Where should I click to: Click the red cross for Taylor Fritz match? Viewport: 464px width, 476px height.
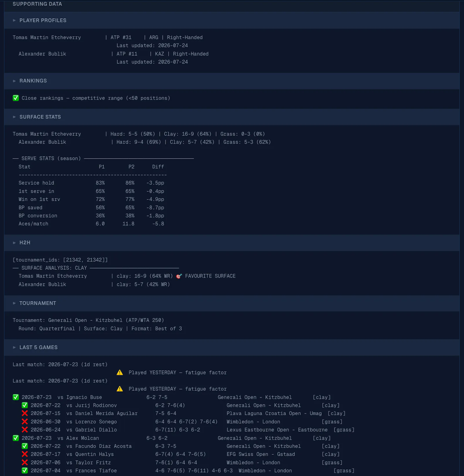(25, 463)
